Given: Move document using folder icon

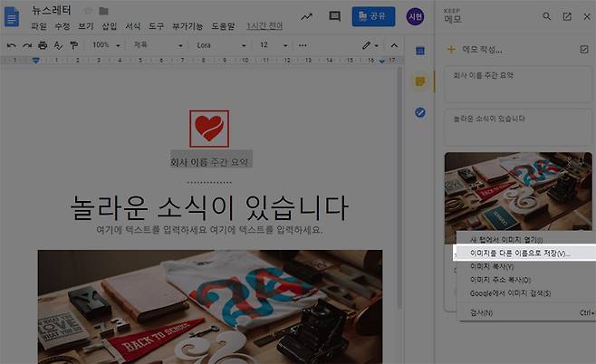Looking at the screenshot, I should pyautogui.click(x=103, y=11).
